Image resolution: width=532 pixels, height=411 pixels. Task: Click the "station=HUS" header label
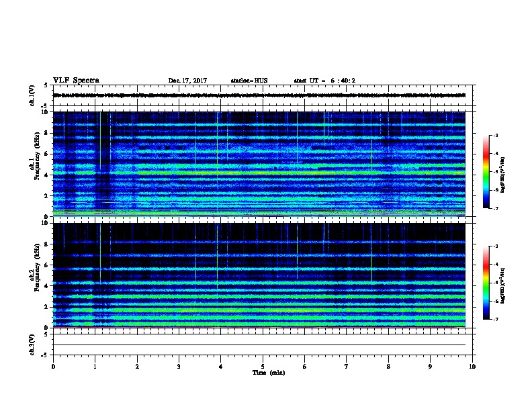[x=249, y=81]
